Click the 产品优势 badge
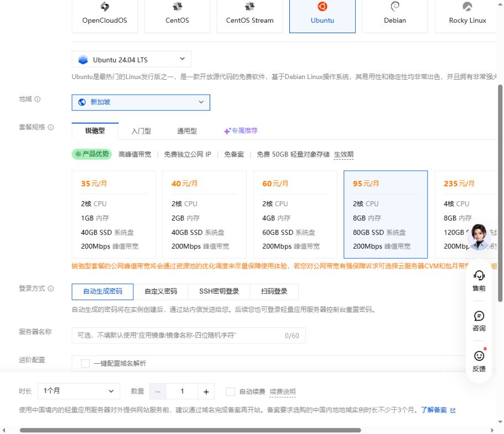Image resolution: width=504 pixels, height=434 pixels. (92, 154)
